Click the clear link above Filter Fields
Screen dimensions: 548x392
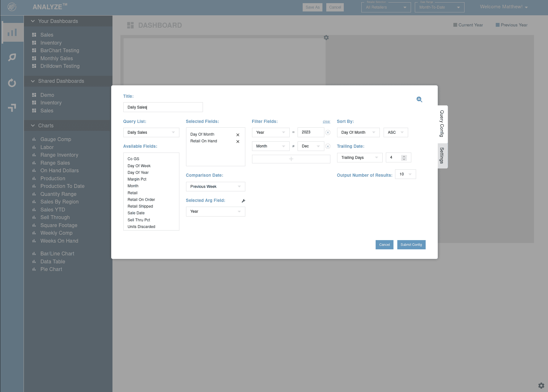coord(326,121)
